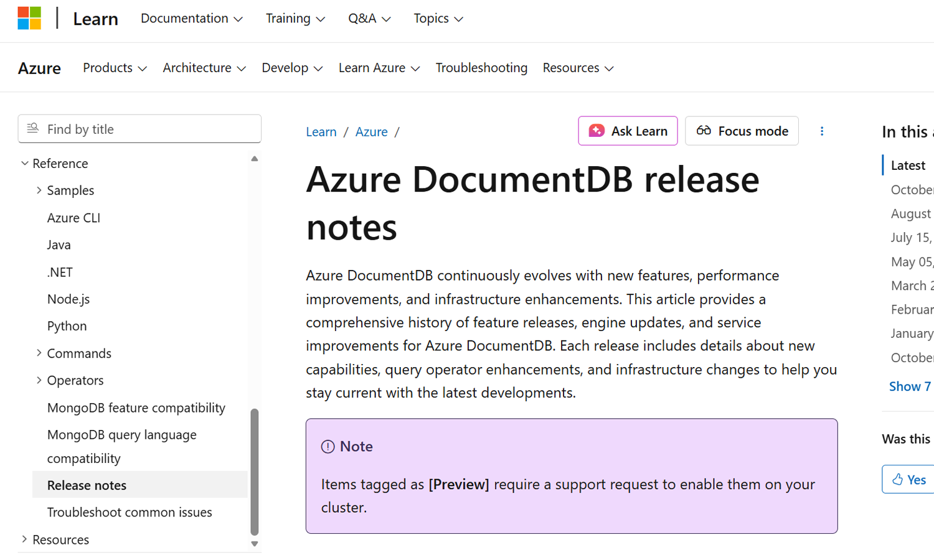This screenshot has width=934, height=560.
Task: Open MongoDB feature compatibility page
Action: click(136, 408)
